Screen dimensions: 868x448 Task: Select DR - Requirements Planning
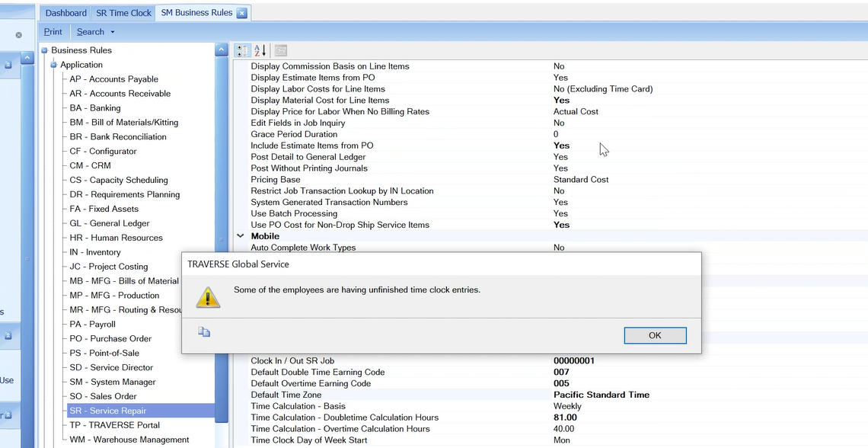(124, 194)
